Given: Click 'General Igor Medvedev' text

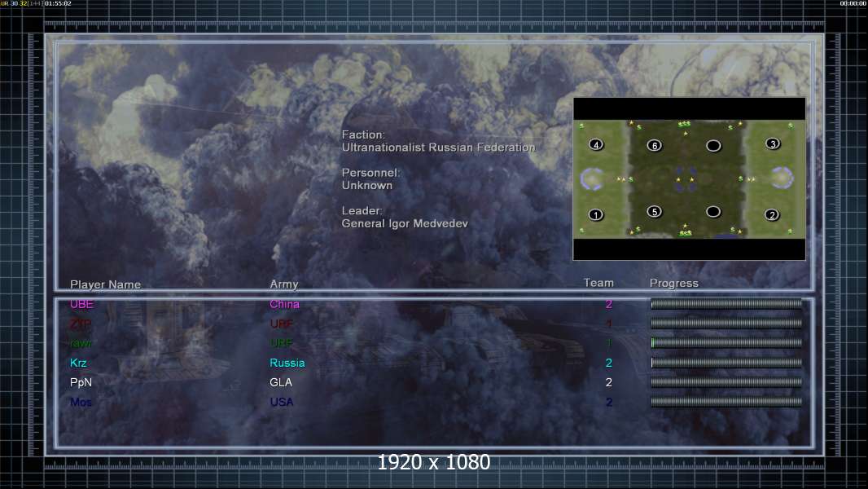Looking at the screenshot, I should point(405,223).
